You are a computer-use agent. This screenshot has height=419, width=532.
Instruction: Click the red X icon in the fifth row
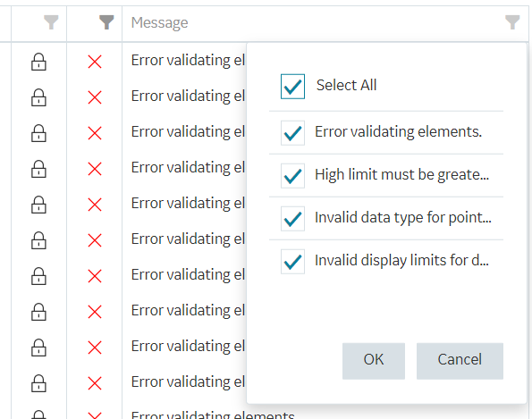95,205
